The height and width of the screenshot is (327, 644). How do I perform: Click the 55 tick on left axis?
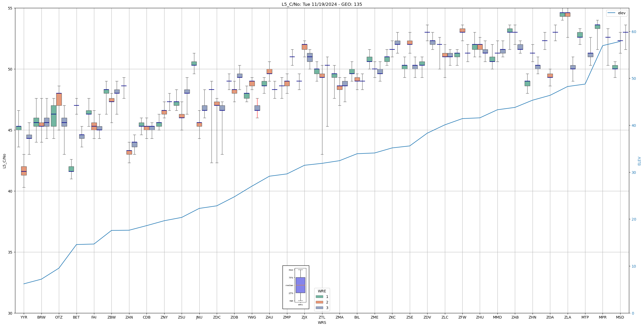point(10,8)
